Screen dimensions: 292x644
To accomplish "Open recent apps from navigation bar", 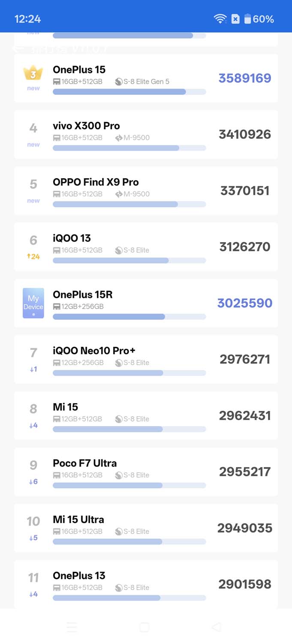I will [72, 627].
